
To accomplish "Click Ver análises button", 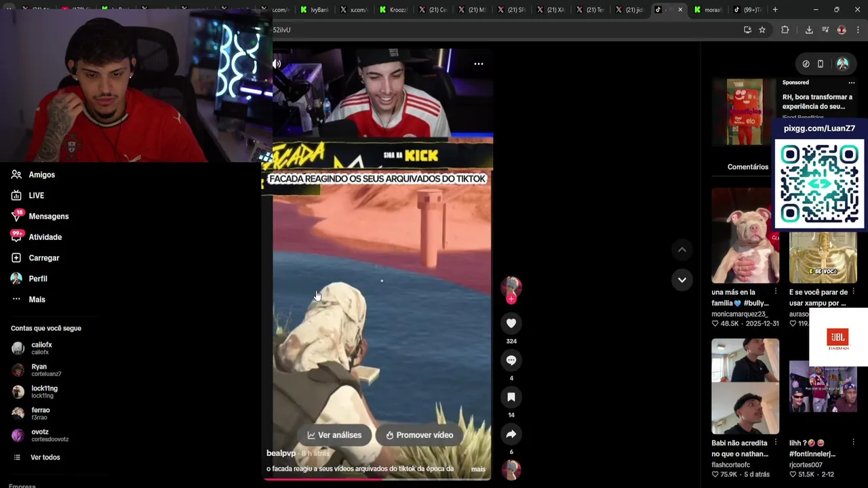I will pos(334,435).
